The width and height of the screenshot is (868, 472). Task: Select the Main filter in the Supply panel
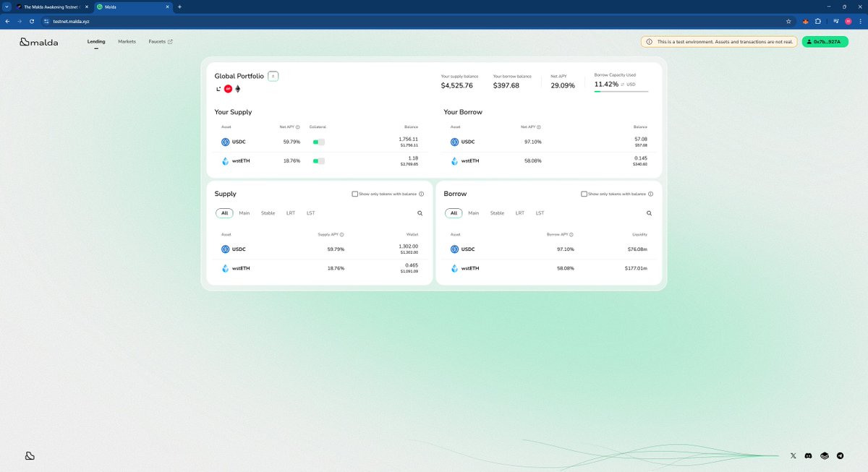[x=244, y=213]
